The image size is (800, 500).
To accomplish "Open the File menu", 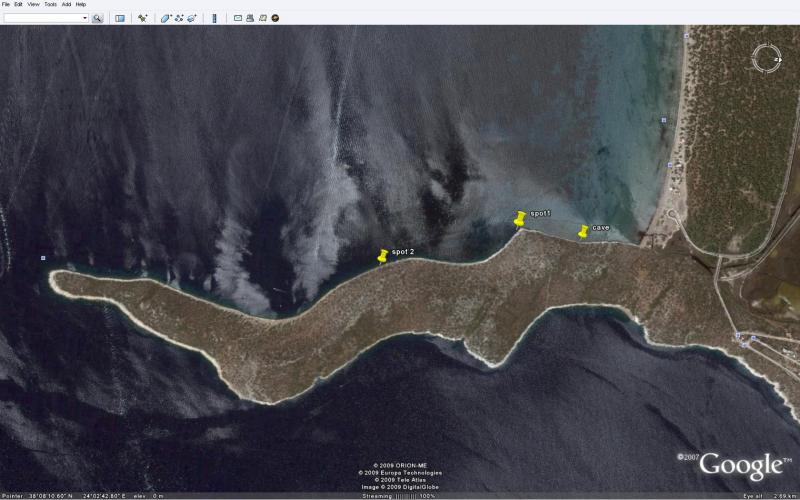I will pos(6,4).
